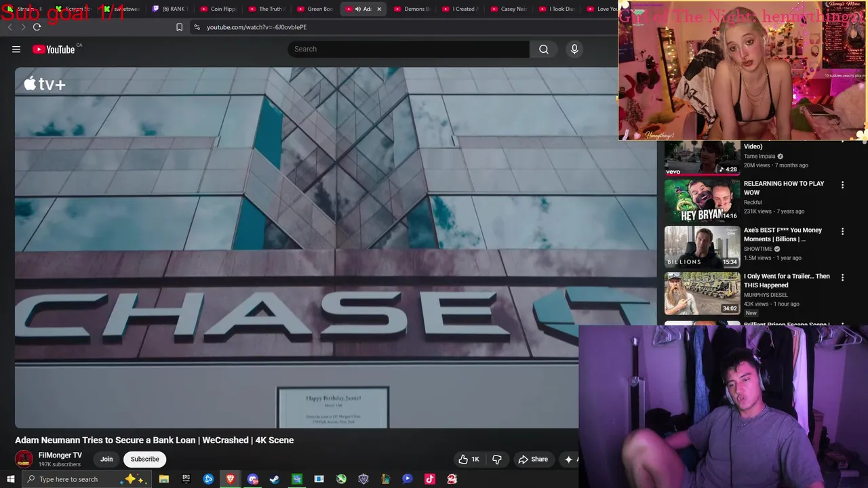The image size is (868, 488).
Task: Open trailer video thumbnail 34:02
Action: (x=703, y=293)
